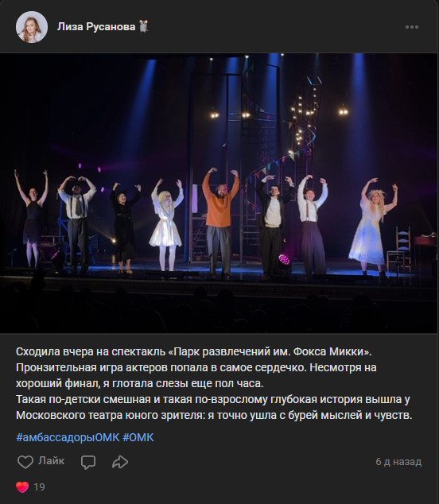Open hashtag #ОМК
Viewport: 439px width, 504px height.
pyautogui.click(x=138, y=437)
